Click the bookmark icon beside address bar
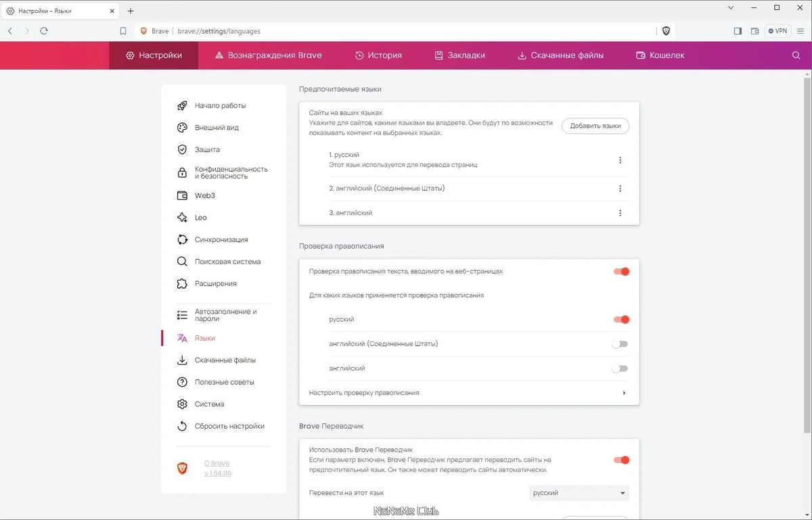Image resolution: width=812 pixels, height=520 pixels. pos(123,31)
